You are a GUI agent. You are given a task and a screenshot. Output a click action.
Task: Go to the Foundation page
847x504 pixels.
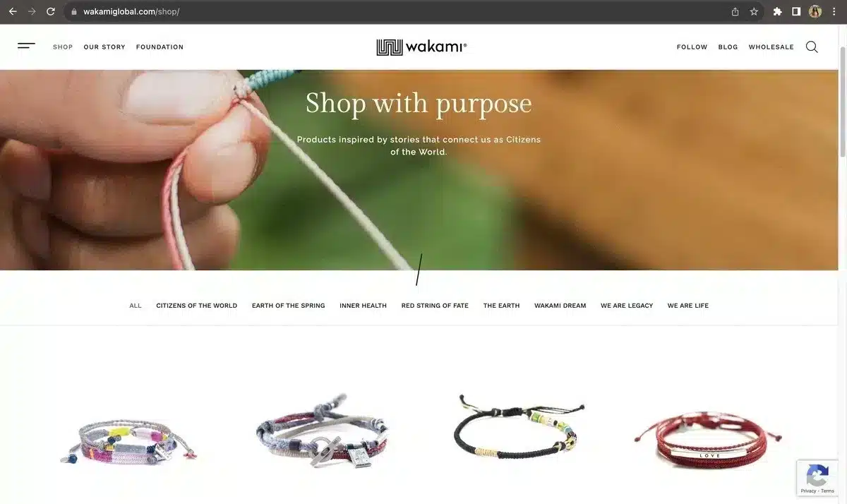[160, 47]
